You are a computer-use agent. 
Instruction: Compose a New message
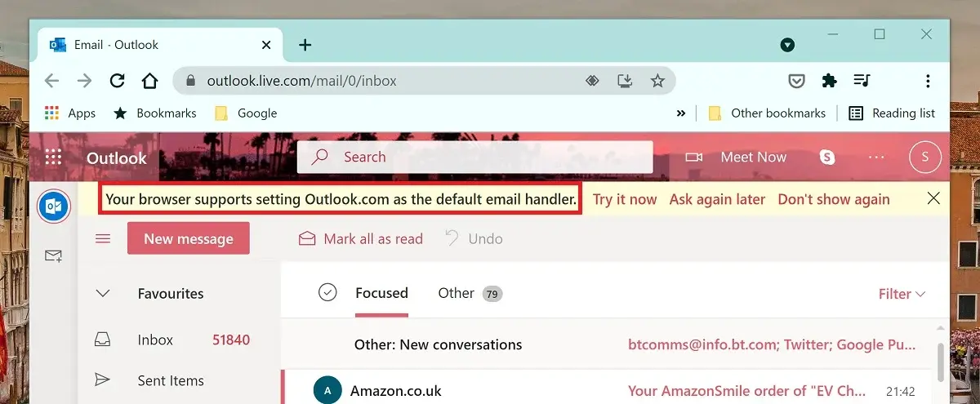[x=188, y=239]
